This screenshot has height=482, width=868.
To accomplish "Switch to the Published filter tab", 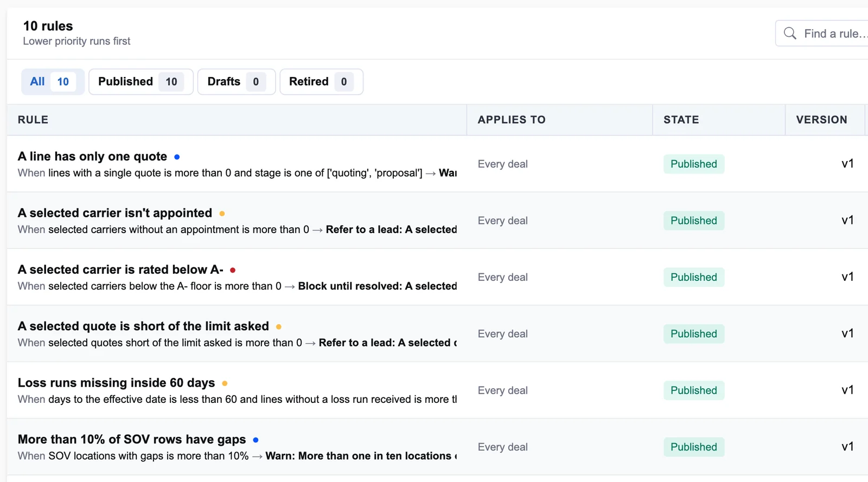I will (x=141, y=82).
